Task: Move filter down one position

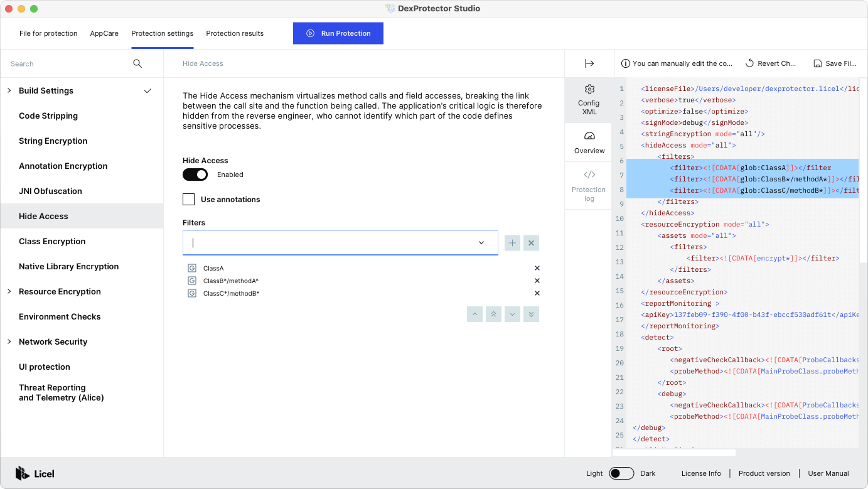Action: point(512,314)
